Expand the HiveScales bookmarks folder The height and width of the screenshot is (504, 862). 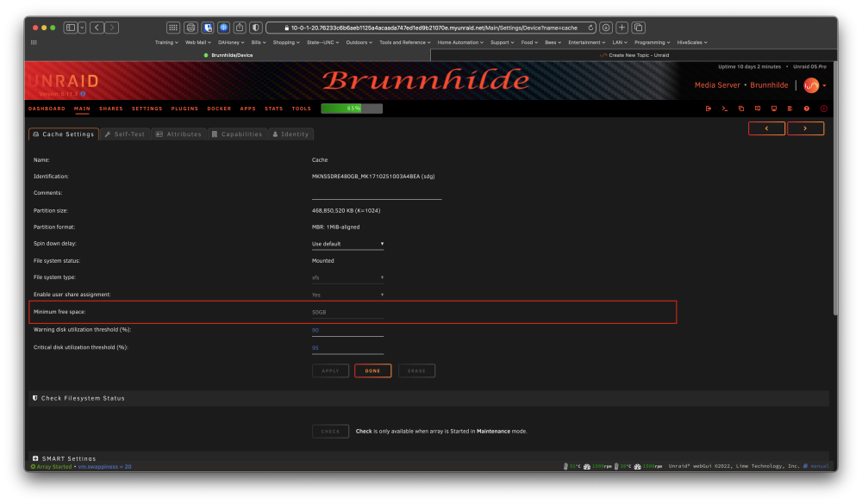(x=692, y=42)
